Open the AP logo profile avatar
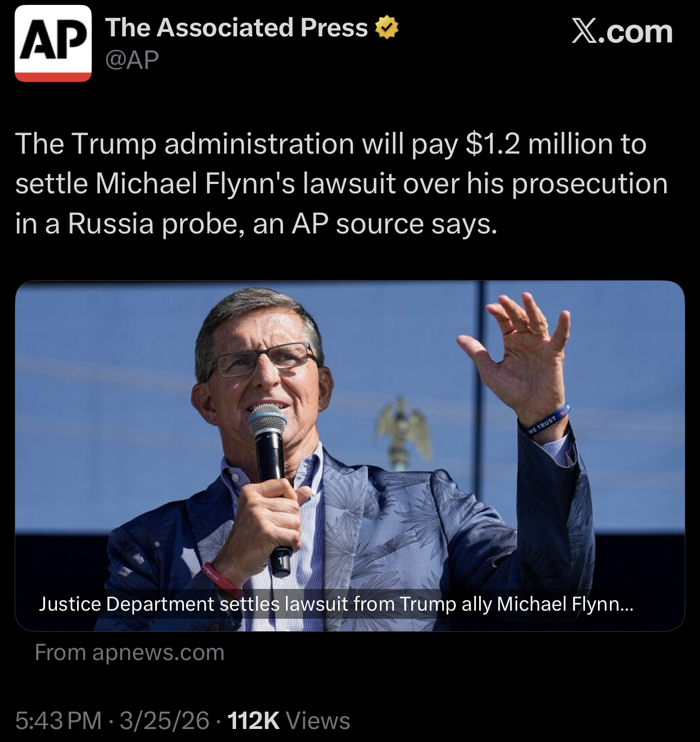 53,43
